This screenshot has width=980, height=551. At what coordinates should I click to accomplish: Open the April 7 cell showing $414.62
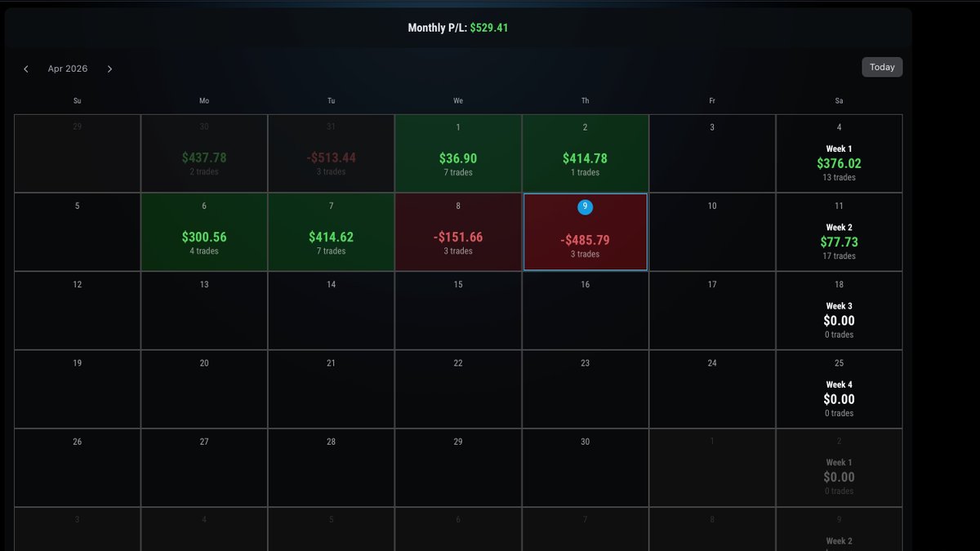[x=331, y=232]
